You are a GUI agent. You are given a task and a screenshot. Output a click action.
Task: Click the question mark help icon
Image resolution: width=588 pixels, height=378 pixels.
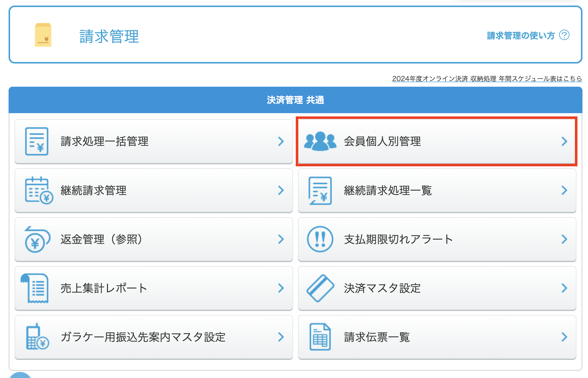coord(564,35)
